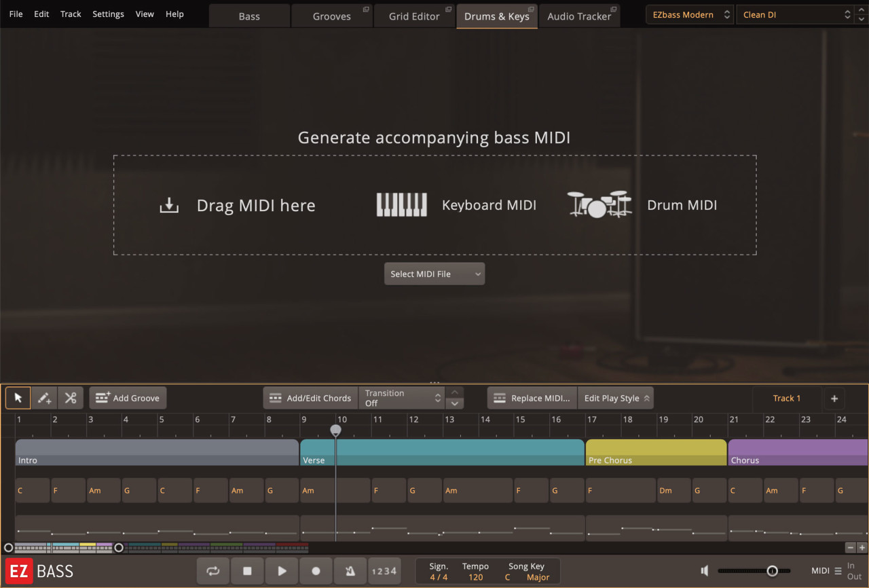The height and width of the screenshot is (588, 869).
Task: Click the Drag MIDI here download icon
Action: coord(169,205)
